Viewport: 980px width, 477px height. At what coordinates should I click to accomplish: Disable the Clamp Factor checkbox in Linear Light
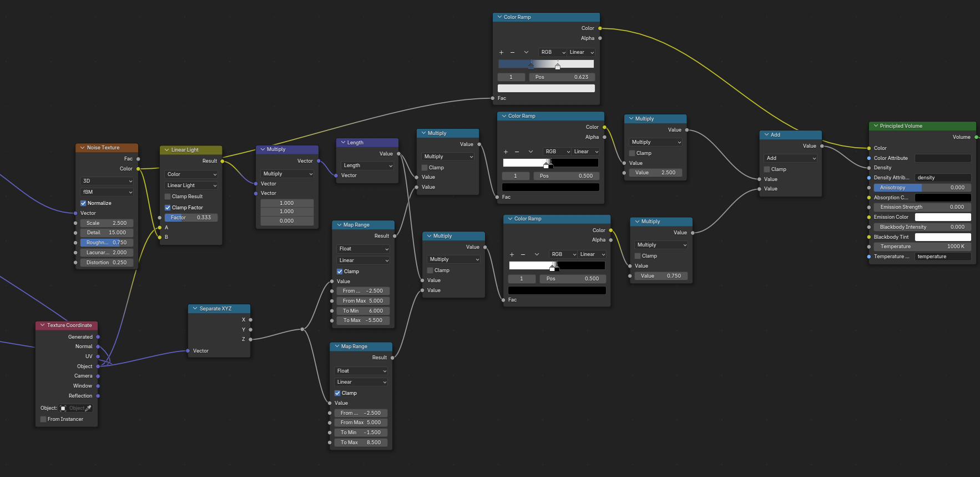pos(168,208)
